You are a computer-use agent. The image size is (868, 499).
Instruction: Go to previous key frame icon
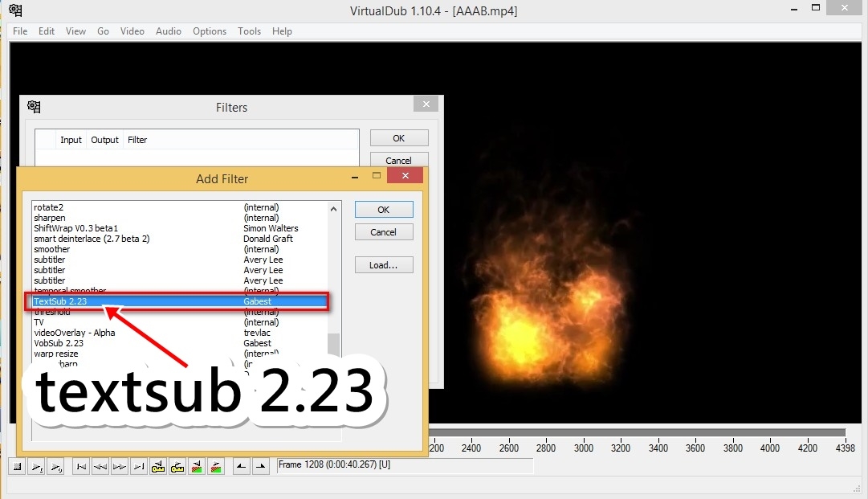(x=158, y=467)
